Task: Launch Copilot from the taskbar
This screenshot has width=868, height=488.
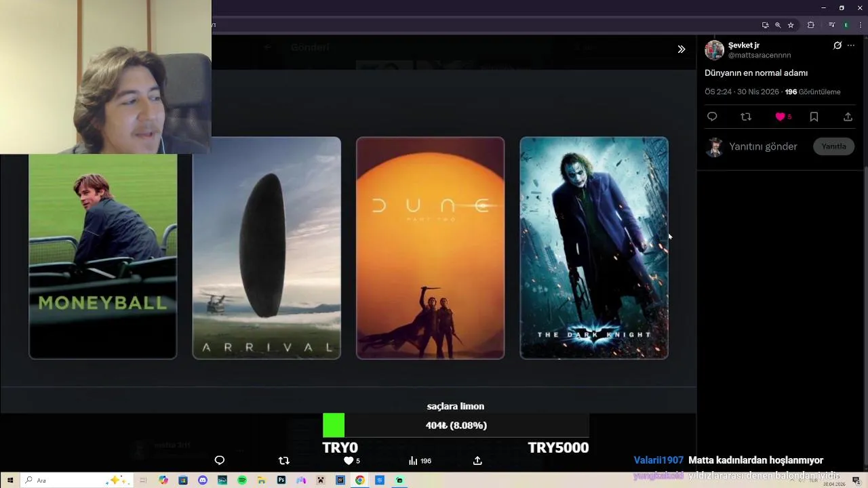Action: [x=163, y=480]
